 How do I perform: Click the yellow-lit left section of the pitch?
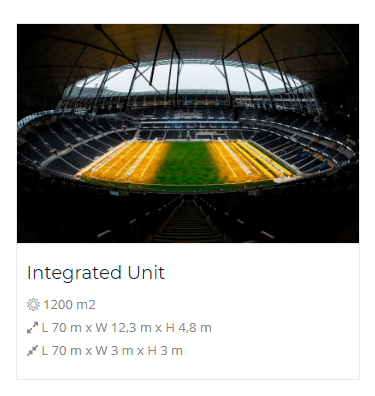[126, 162]
